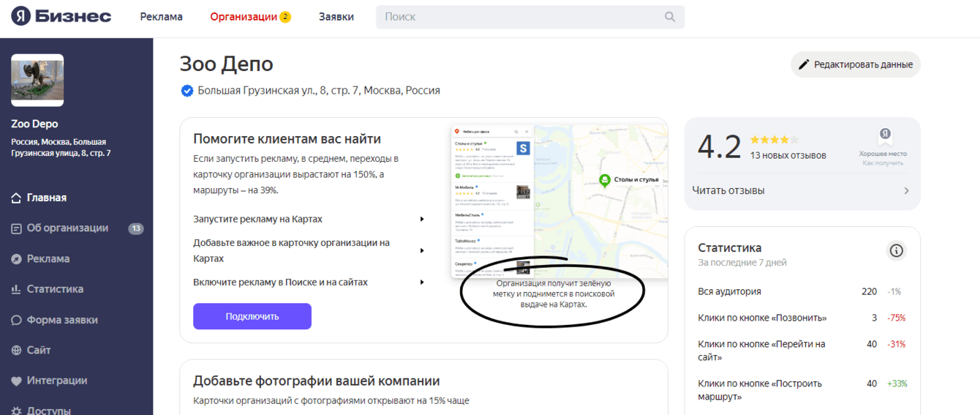Viewport: 980px width, 415px height.
Task: Click the -75% change value
Action: pyautogui.click(x=896, y=318)
